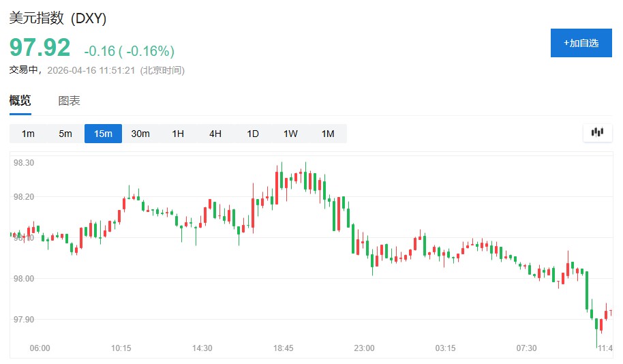Click the 98.30 price axis label

click(x=24, y=163)
